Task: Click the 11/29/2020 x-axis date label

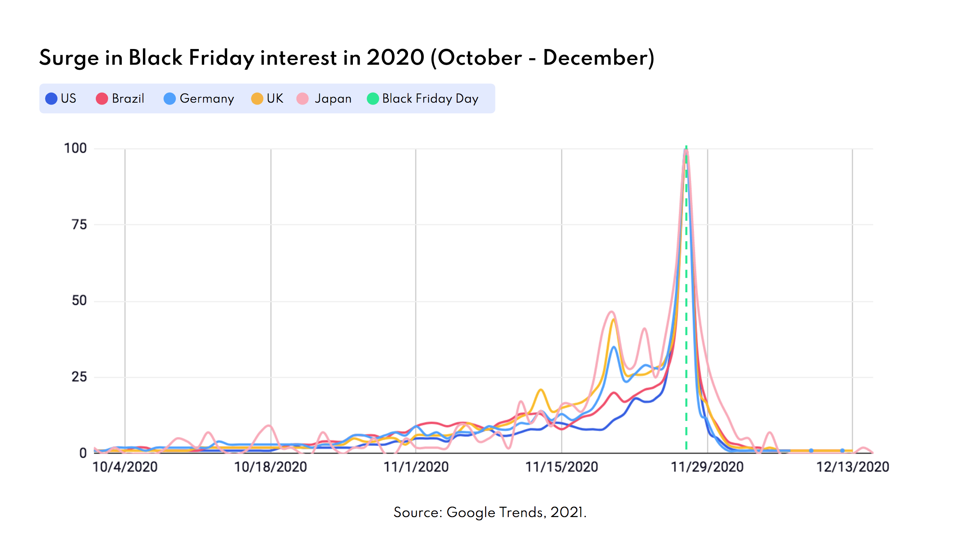Action: click(x=707, y=467)
